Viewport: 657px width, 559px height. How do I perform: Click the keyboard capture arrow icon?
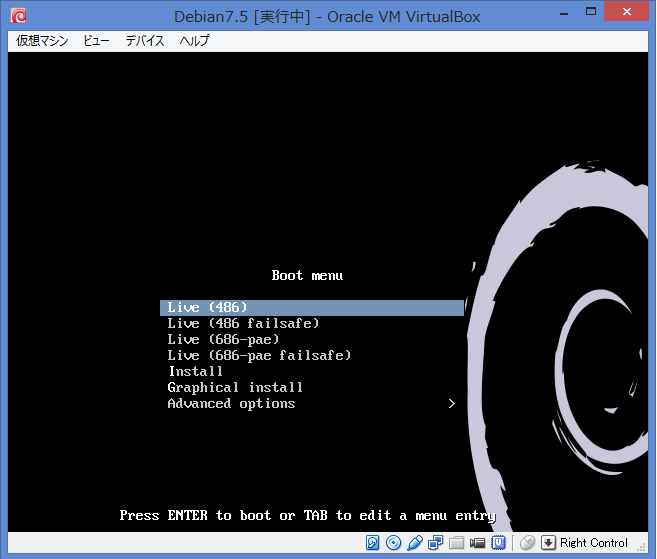click(x=548, y=543)
